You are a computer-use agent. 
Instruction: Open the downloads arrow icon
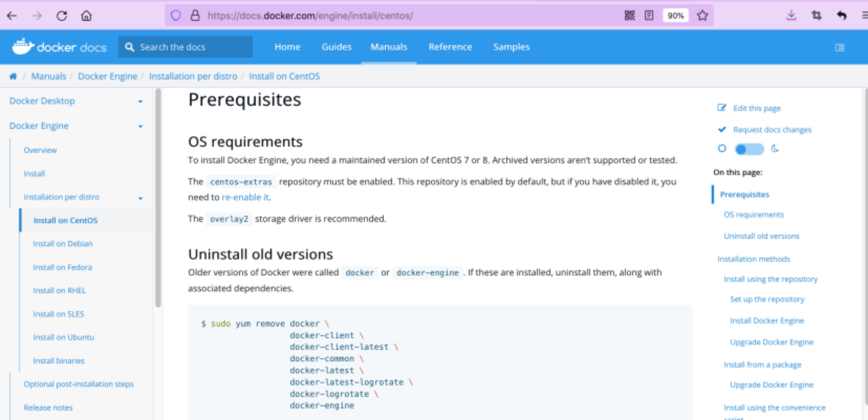point(791,16)
